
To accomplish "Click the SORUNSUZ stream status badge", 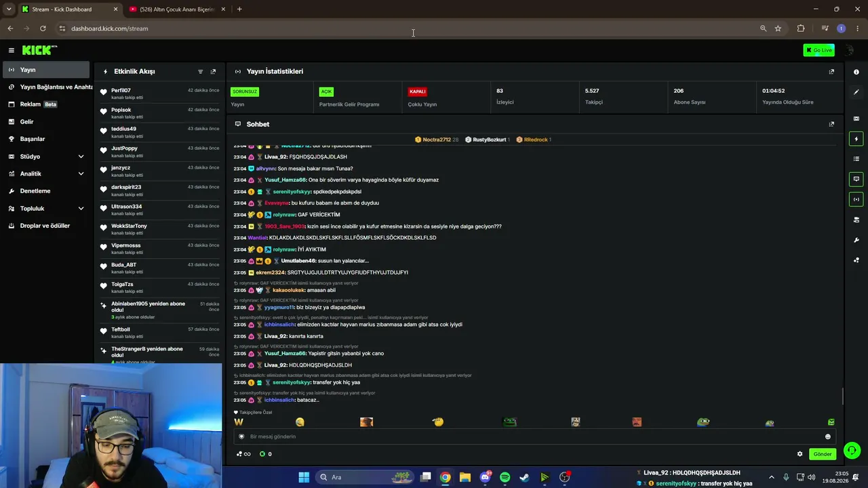I will point(245,91).
